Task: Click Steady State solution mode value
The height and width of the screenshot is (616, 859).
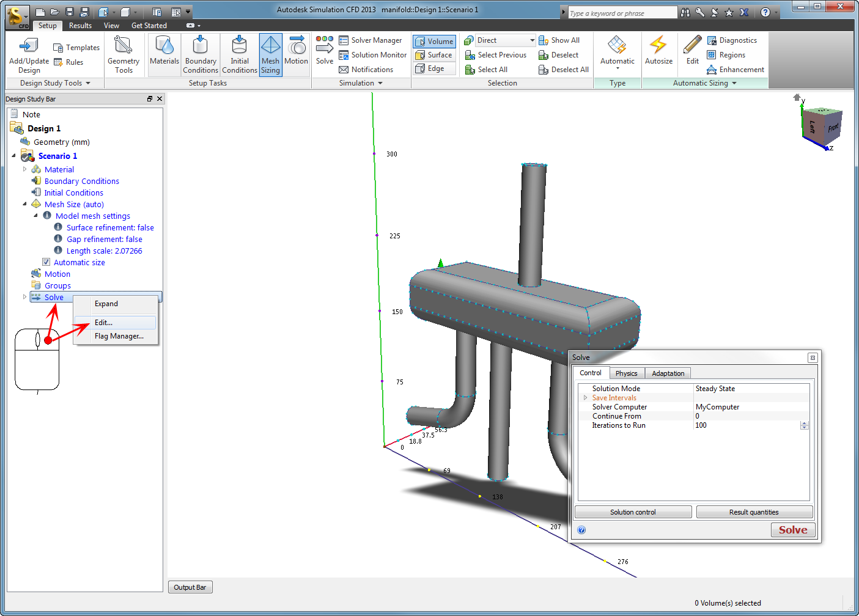Action: 715,389
